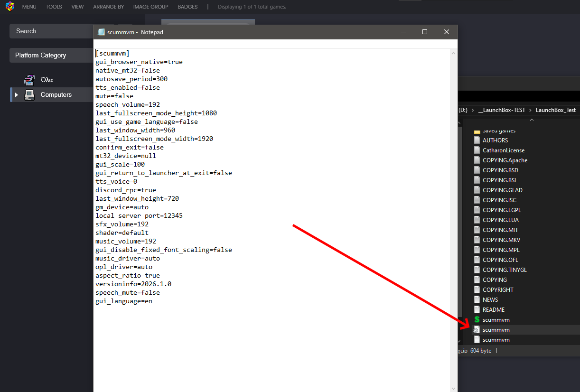
Task: Click the COPYING.LGPL file icon
Action: pos(477,210)
